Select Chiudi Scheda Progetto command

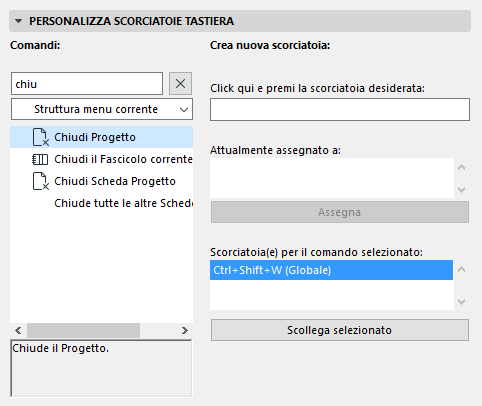(101, 181)
